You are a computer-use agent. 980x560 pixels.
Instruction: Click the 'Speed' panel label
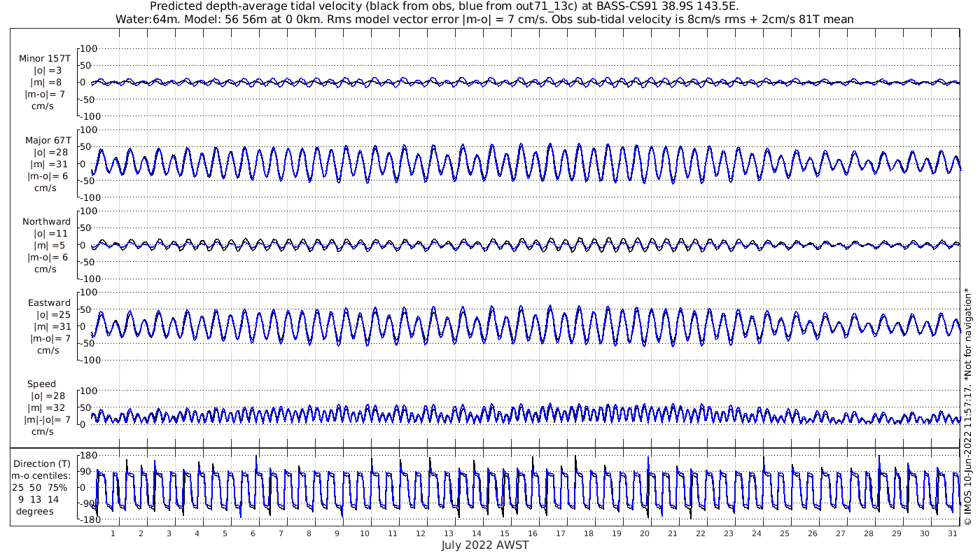click(x=41, y=384)
